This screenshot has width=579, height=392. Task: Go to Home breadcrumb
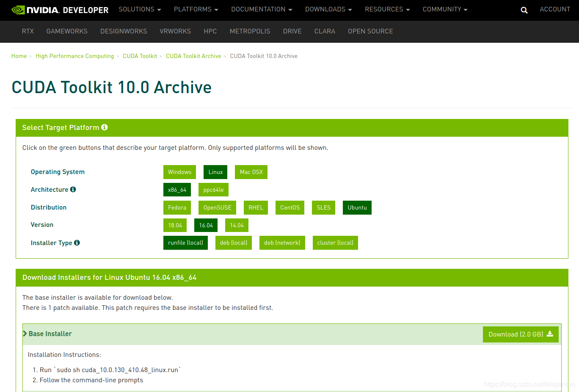coord(19,56)
